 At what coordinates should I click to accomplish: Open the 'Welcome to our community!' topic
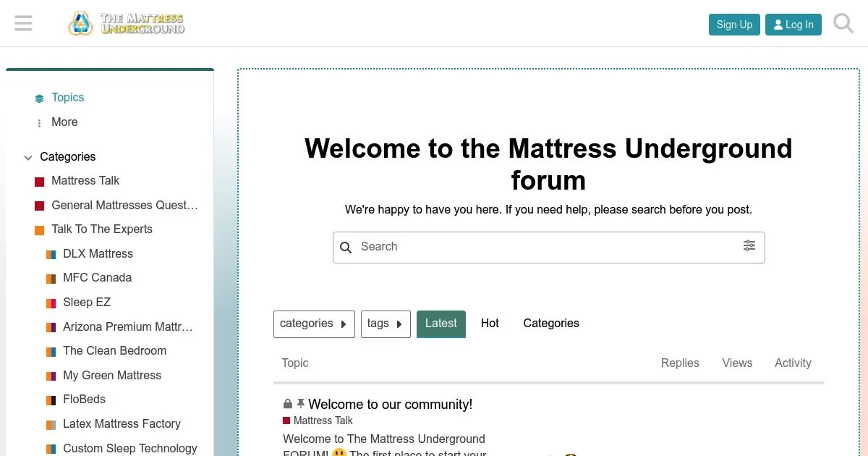coord(390,405)
